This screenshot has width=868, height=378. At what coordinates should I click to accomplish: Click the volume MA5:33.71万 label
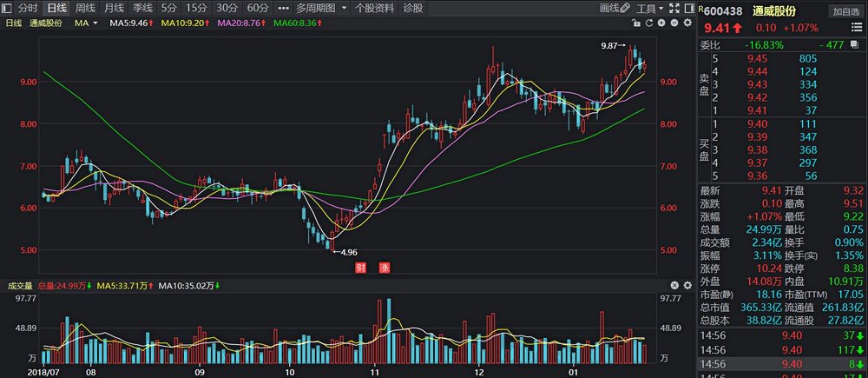pyautogui.click(x=124, y=286)
